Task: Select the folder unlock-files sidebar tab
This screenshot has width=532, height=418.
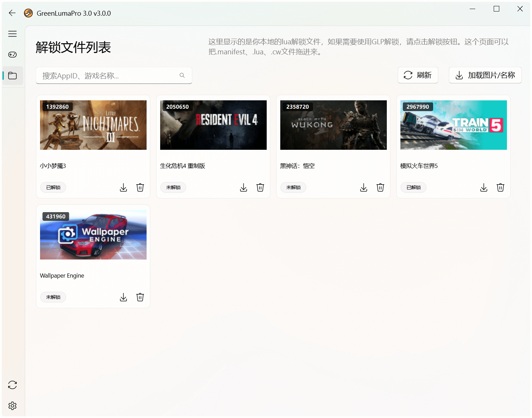Action: [13, 76]
